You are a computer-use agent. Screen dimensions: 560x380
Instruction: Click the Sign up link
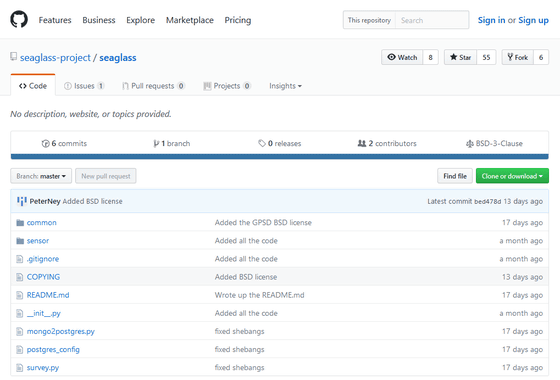533,20
